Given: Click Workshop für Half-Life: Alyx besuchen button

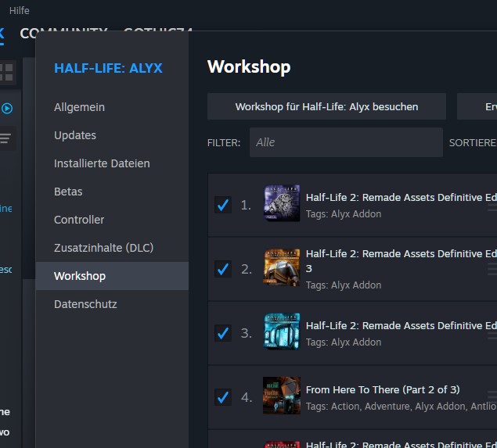Looking at the screenshot, I should (x=326, y=106).
